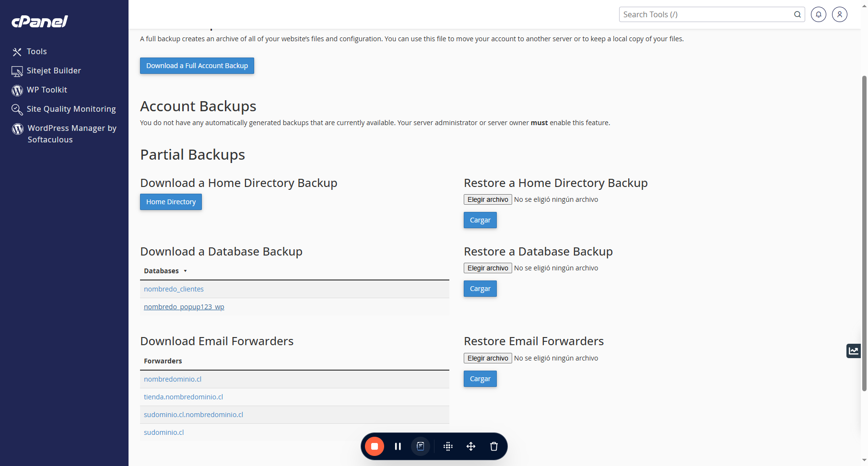
Task: Pause the screen recording
Action: pyautogui.click(x=398, y=446)
